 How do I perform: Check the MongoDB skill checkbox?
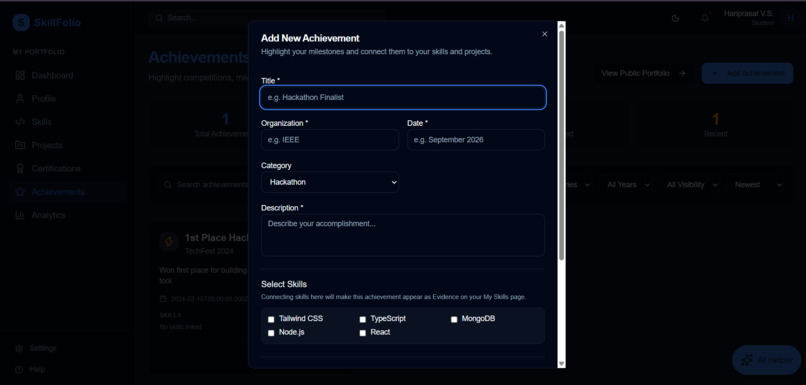(454, 319)
